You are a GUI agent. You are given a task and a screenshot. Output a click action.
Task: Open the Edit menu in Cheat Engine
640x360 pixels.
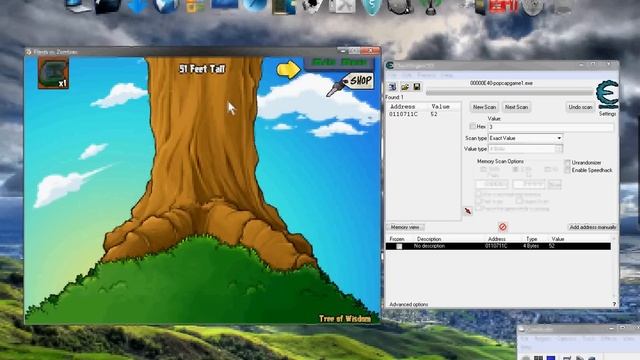[407, 76]
